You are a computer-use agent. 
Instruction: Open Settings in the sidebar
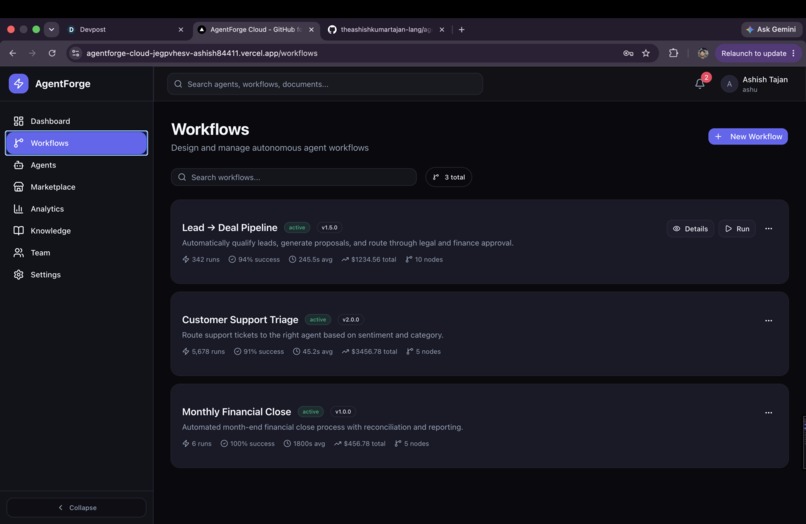76,275
